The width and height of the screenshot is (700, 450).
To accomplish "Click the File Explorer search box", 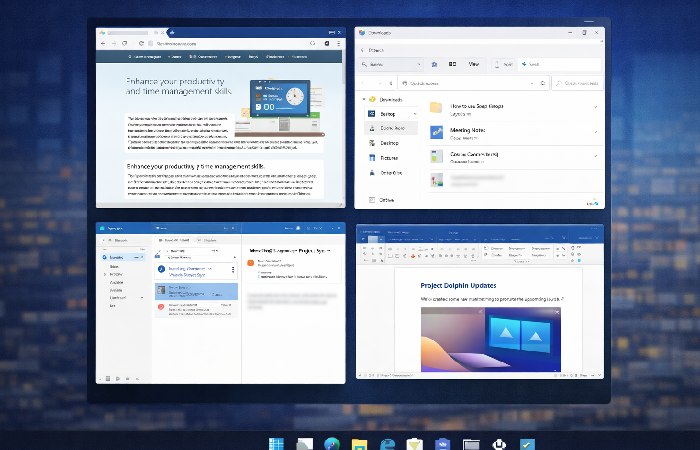I will 578,83.
